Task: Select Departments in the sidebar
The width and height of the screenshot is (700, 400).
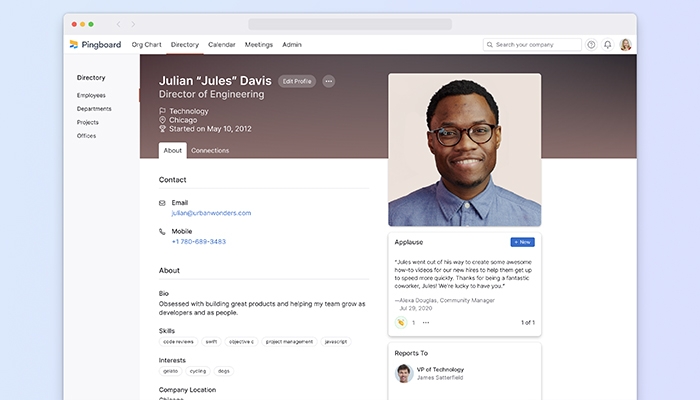Action: tap(94, 108)
